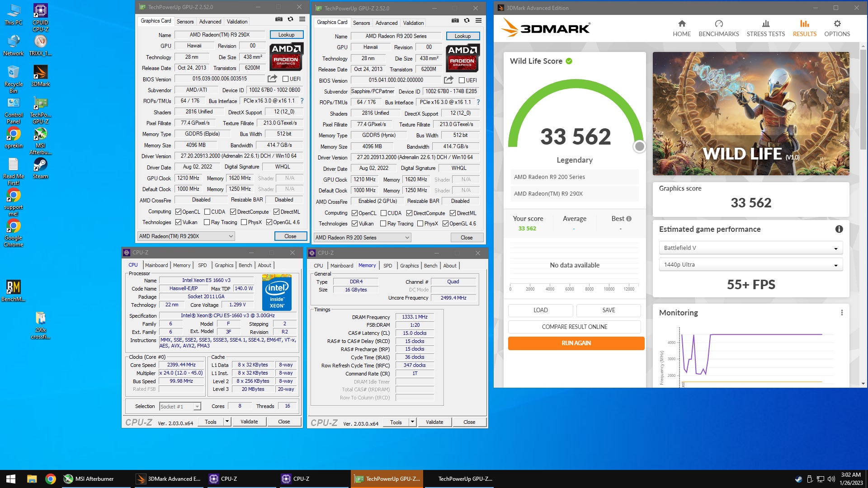Expand Tools dropdown arrow in right CPU-Z
Viewport: 868px width, 488px height.
click(412, 422)
